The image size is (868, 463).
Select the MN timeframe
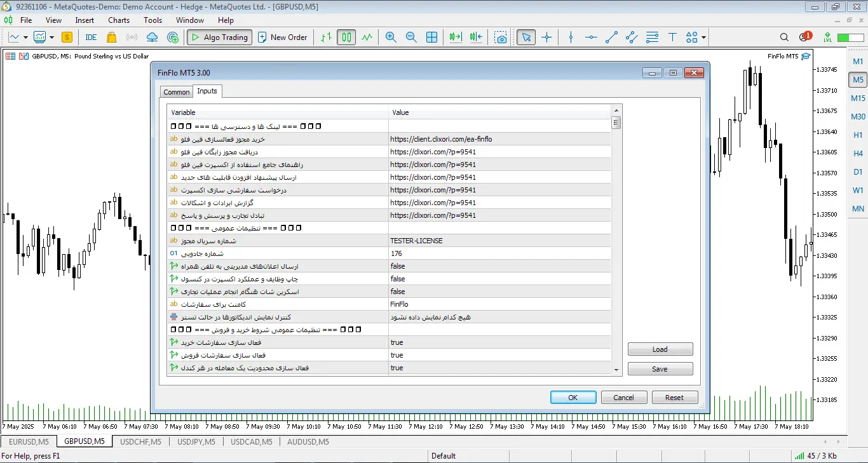pos(858,209)
